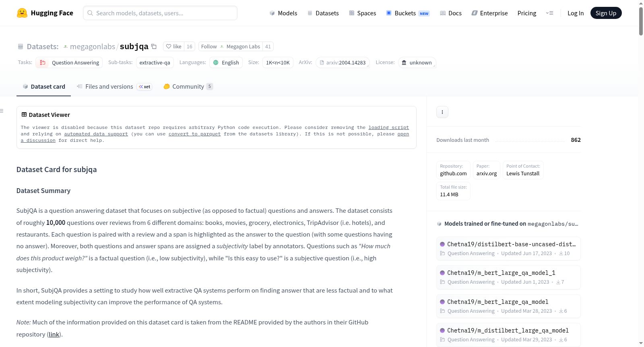Open the convert to parquet link
The height and width of the screenshot is (347, 644).
pos(194,134)
